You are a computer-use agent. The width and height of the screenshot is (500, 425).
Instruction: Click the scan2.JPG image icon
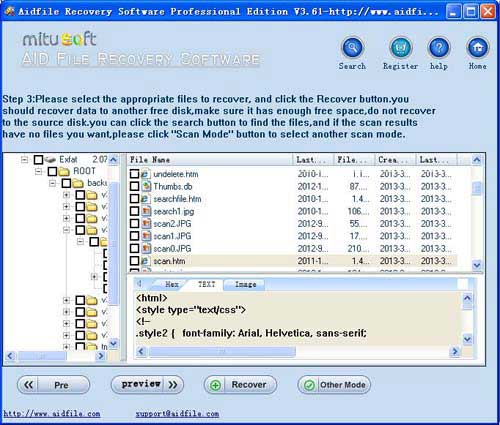click(x=146, y=224)
